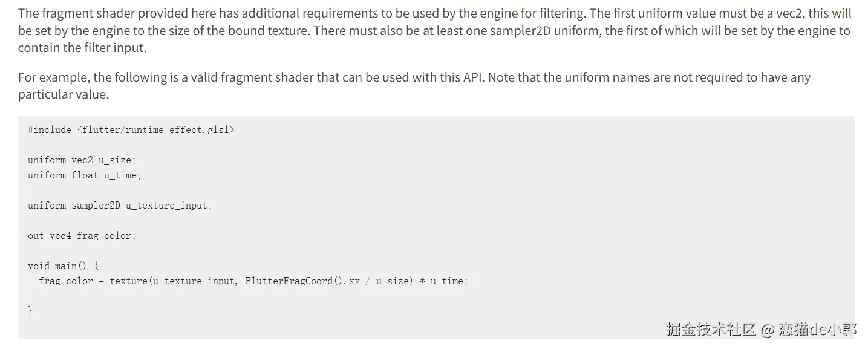868x349 pixels.
Task: Click the 掘金技术社区 watermark text
Action: [711, 330]
